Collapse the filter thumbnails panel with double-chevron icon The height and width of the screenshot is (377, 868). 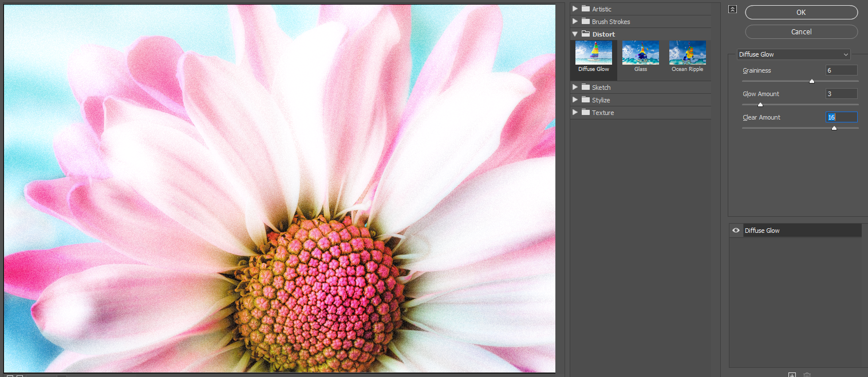pos(732,9)
